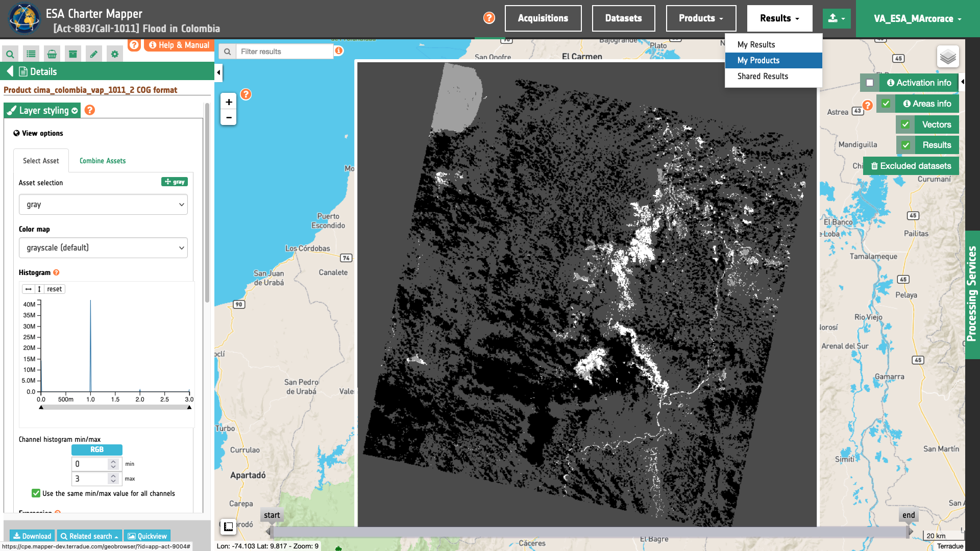Click the histogram left range handle

41,407
